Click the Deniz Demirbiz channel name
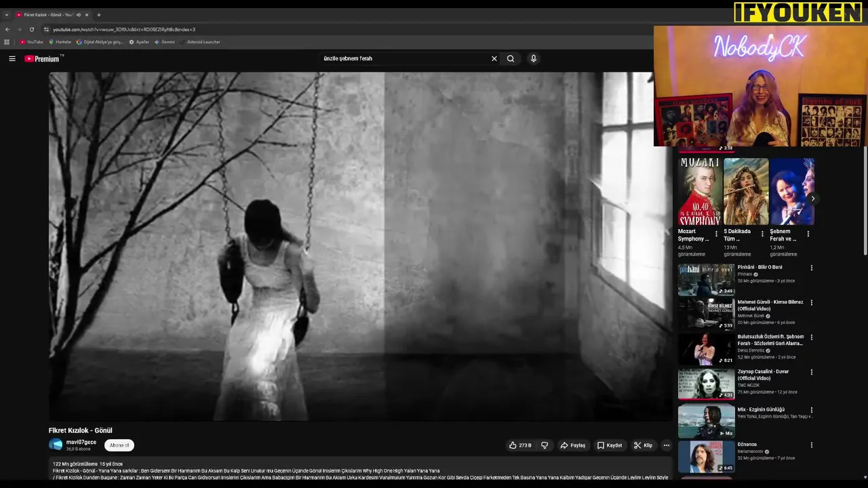This screenshot has width=868, height=488. [751, 350]
